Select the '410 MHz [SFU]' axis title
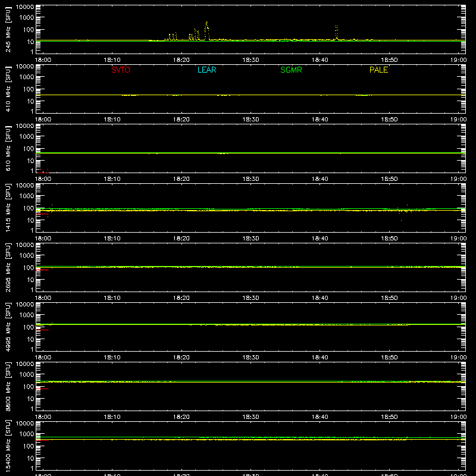476x476 pixels. pyautogui.click(x=8, y=89)
